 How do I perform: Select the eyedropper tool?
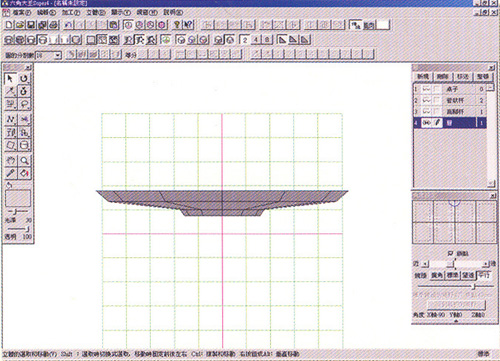[x=10, y=173]
